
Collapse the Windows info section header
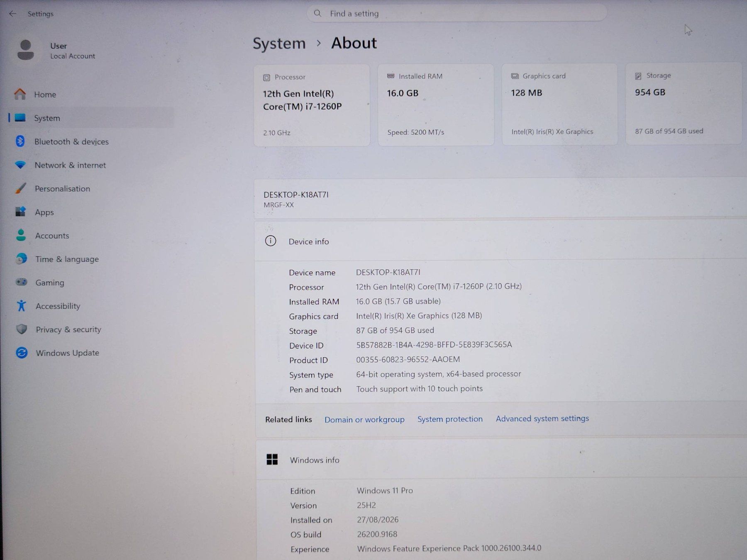pyautogui.click(x=501, y=459)
